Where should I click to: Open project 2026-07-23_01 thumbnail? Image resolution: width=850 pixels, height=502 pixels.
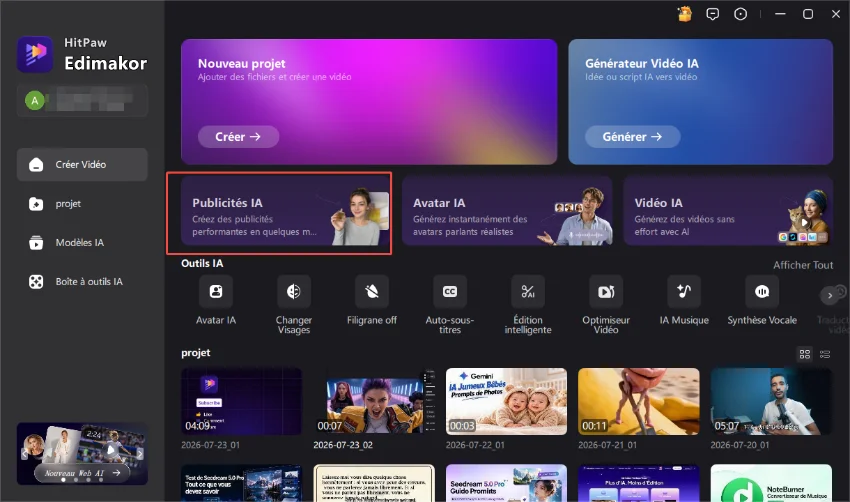click(x=242, y=401)
